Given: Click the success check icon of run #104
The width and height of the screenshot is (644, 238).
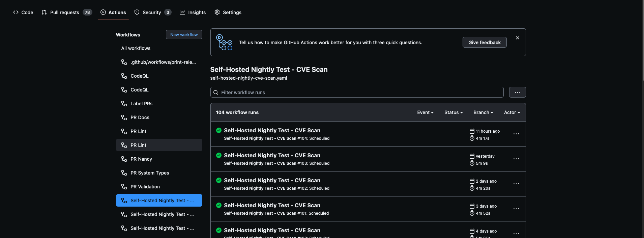Looking at the screenshot, I should [x=219, y=130].
